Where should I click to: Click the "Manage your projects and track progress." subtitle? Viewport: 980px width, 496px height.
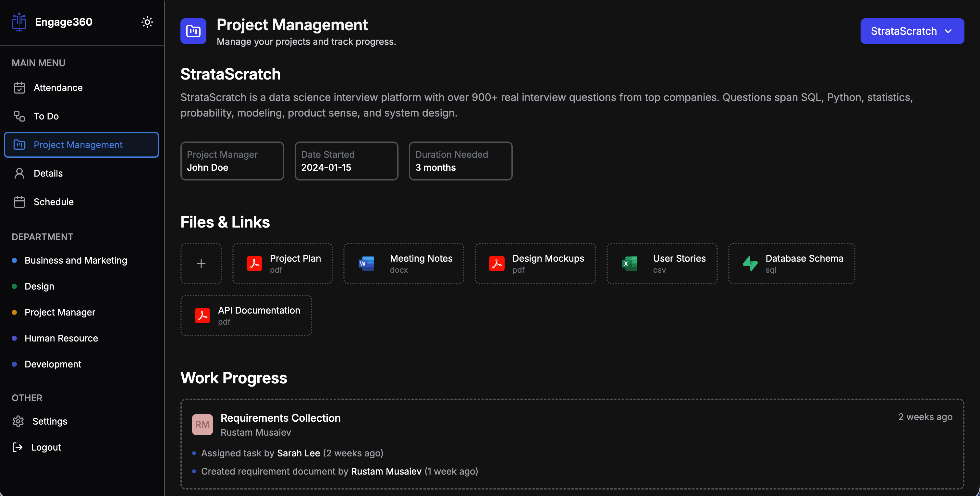[306, 42]
